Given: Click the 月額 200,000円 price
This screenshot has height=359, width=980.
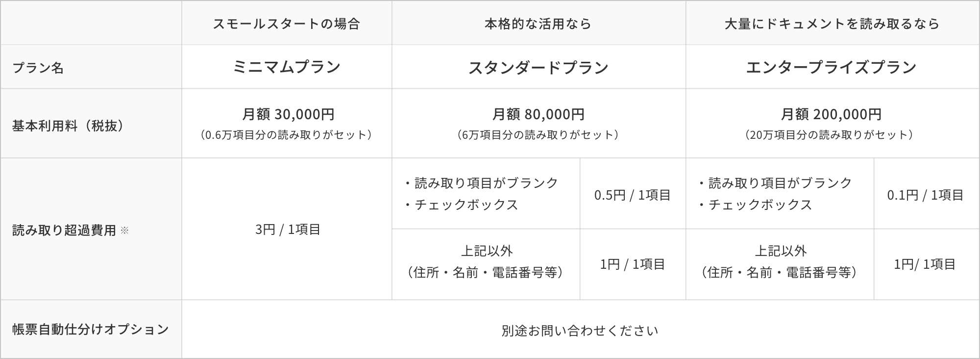Looking at the screenshot, I should click(x=831, y=114).
